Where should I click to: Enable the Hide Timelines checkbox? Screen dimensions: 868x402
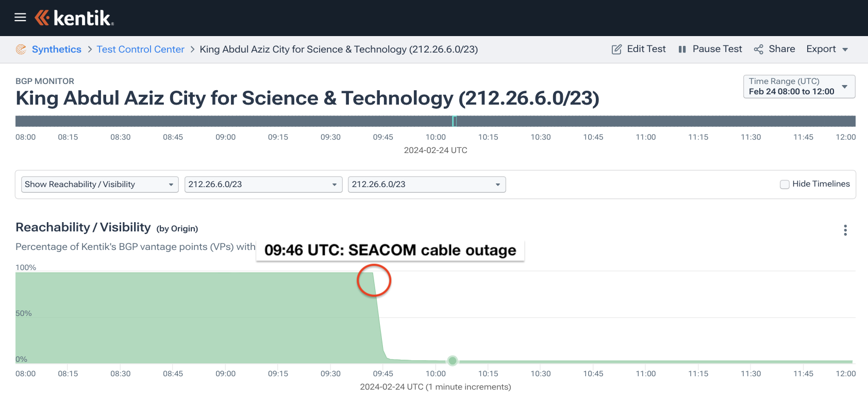[x=784, y=185]
